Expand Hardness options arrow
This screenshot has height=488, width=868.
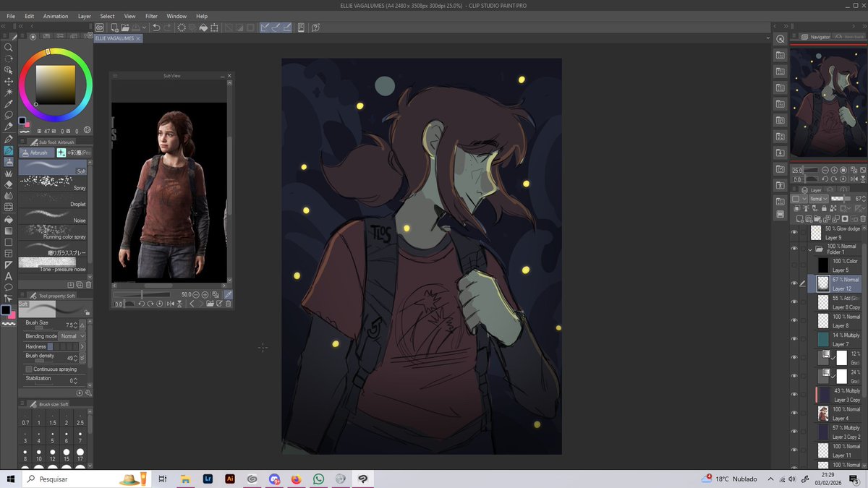click(82, 347)
